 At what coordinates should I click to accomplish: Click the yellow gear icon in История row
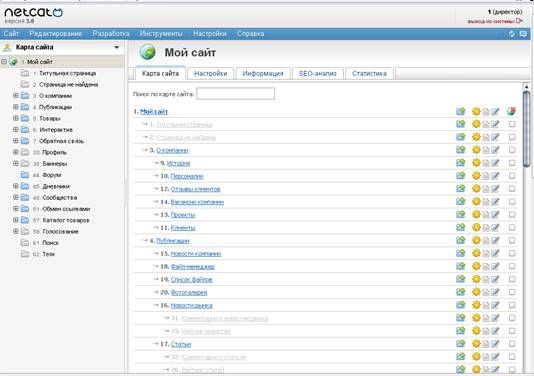click(476, 163)
